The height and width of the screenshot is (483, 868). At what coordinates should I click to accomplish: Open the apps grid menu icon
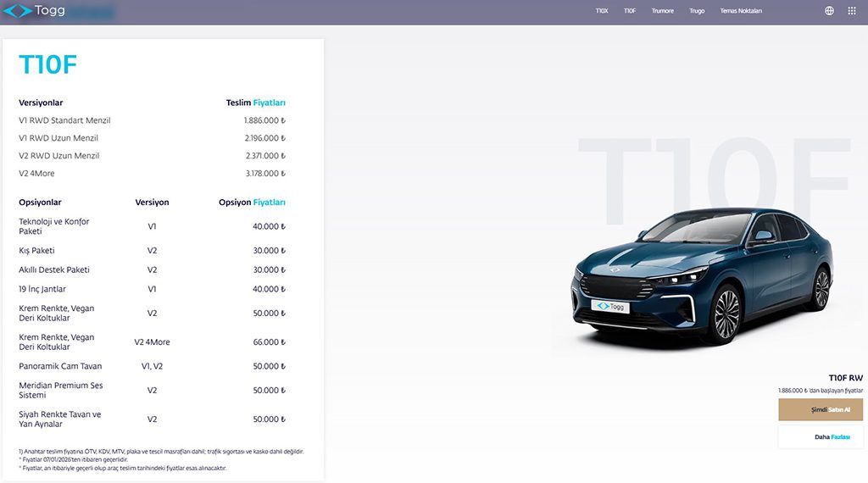[851, 11]
